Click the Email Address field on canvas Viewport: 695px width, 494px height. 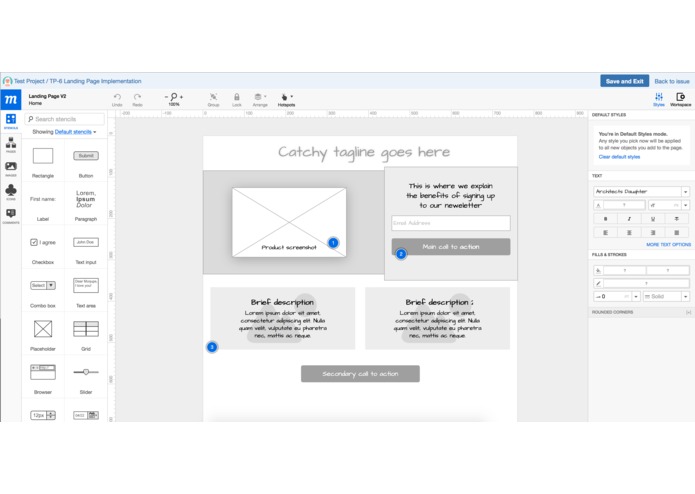pos(451,223)
